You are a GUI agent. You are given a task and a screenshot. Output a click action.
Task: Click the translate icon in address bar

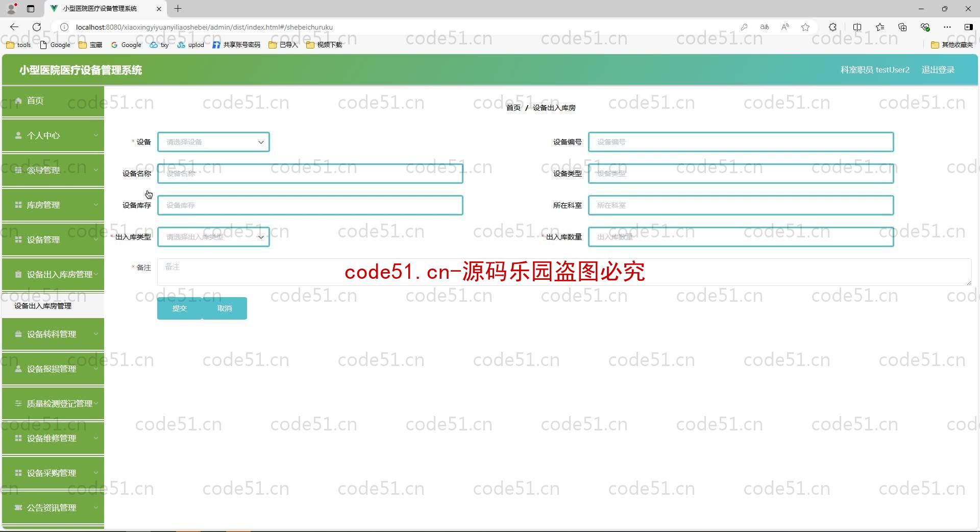[765, 27]
